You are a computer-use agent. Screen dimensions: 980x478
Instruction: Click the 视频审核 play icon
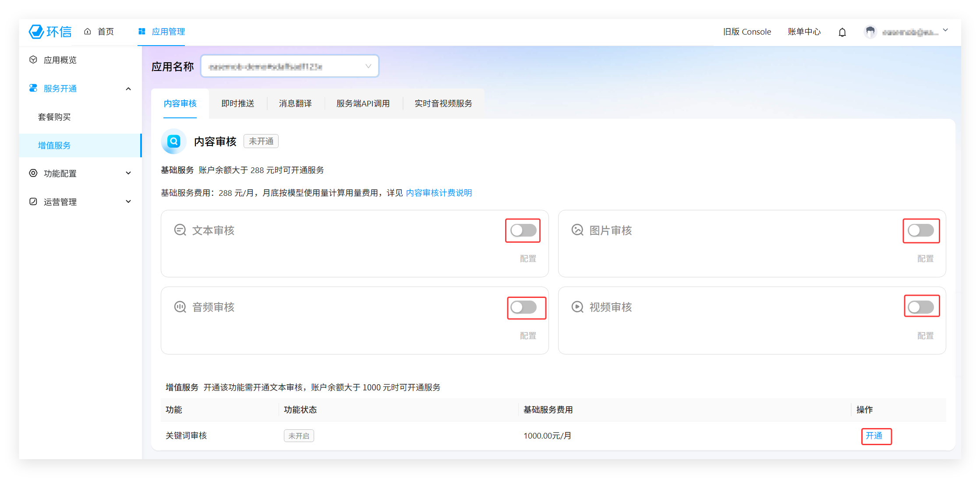577,307
